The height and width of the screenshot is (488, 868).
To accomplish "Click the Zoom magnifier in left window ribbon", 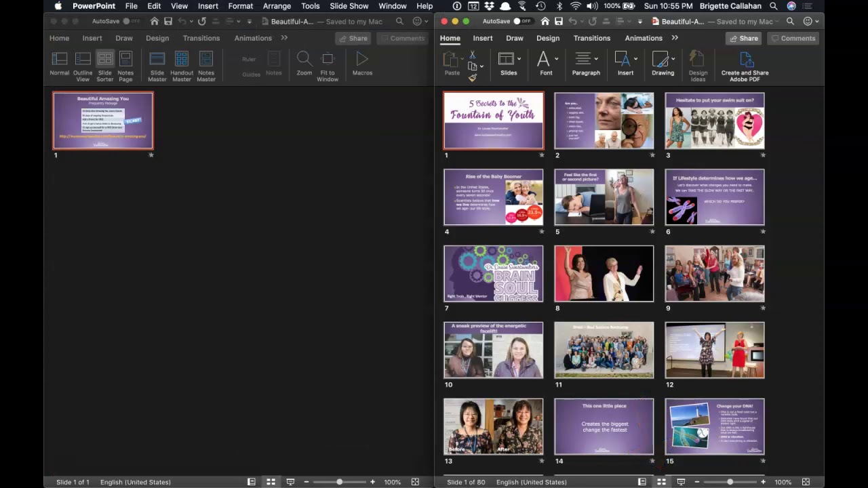I will pyautogui.click(x=304, y=63).
